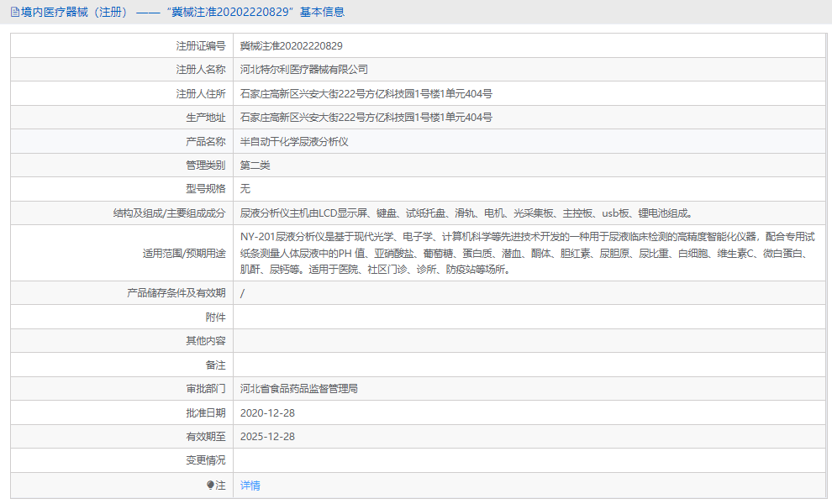This screenshot has height=504, width=832.
Task: Select registration number value 冀械注准20202220829
Action: tap(292, 45)
